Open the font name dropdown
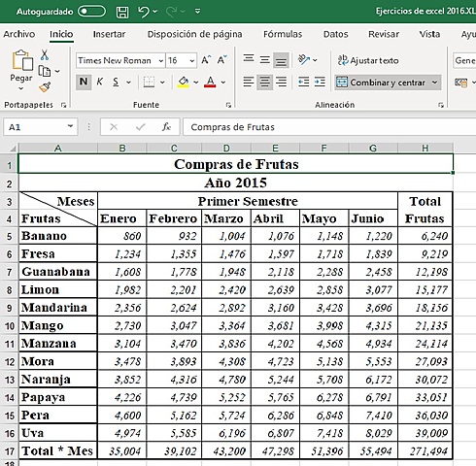The width and height of the screenshot is (476, 466). [x=160, y=60]
